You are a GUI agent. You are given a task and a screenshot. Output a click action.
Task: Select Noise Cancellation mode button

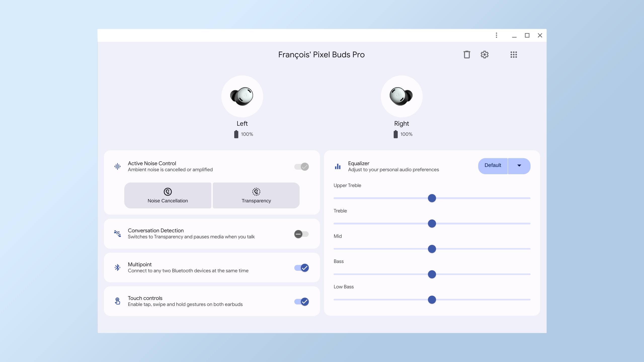point(168,195)
